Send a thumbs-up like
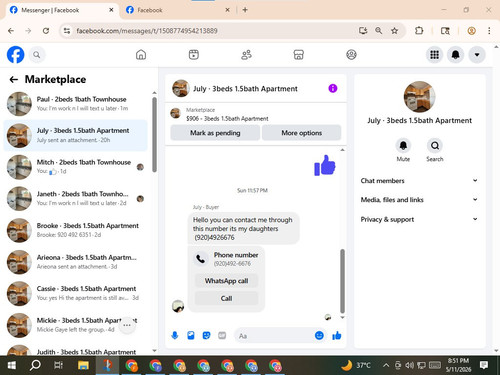This screenshot has height=375, width=500. point(337,335)
